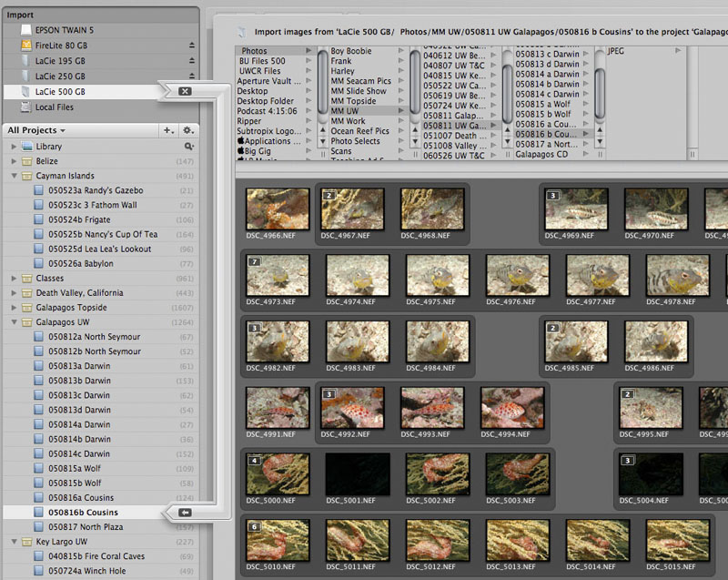The width and height of the screenshot is (728, 580).
Task: Open the projects gear action menu
Action: pos(188,130)
